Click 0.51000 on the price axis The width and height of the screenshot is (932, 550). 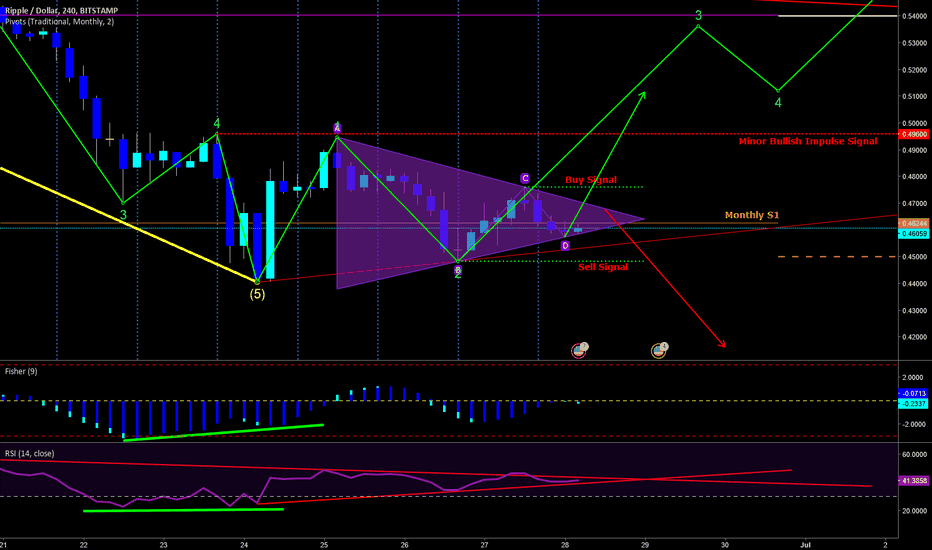pyautogui.click(x=915, y=96)
